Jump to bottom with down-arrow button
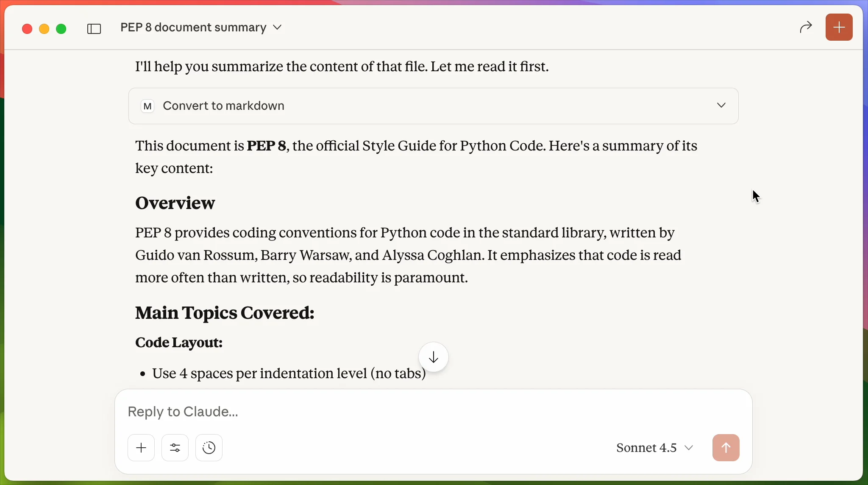The image size is (868, 485). 433,357
